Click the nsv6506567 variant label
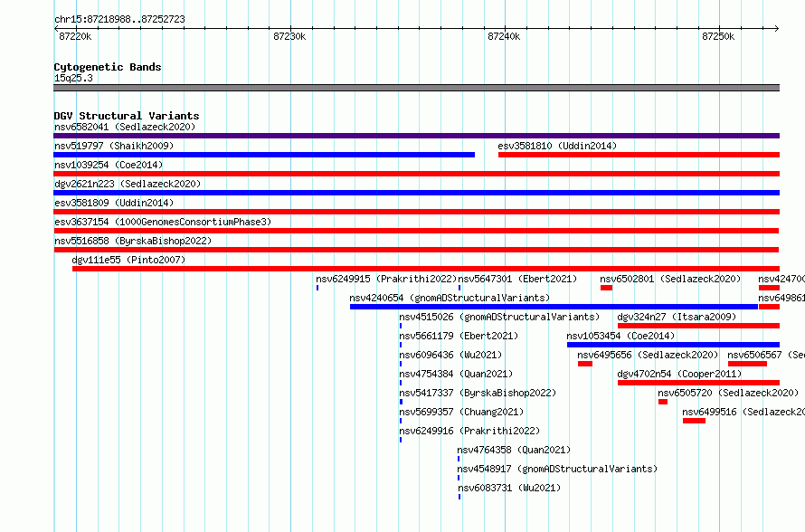Viewport: 805px width, 532px height. click(x=766, y=355)
